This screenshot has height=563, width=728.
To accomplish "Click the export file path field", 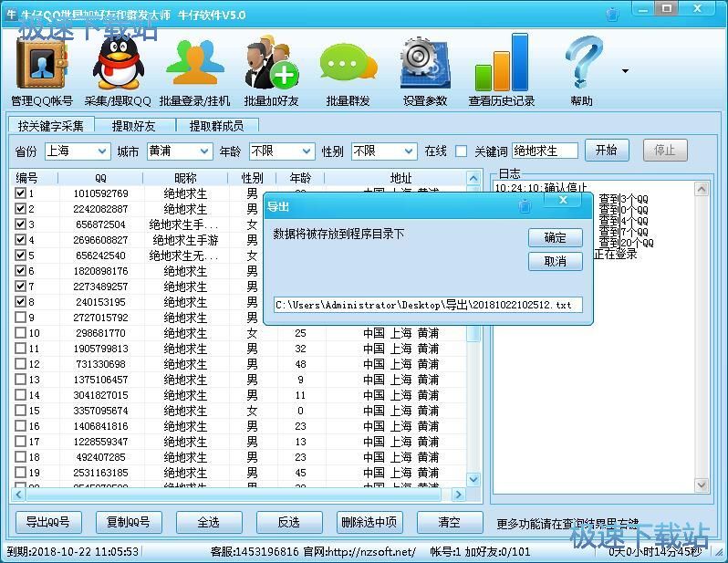I will (428, 305).
